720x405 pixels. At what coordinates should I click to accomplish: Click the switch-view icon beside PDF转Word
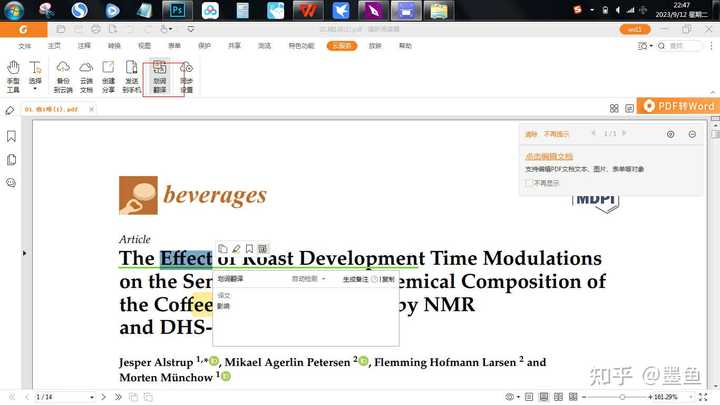630,108
